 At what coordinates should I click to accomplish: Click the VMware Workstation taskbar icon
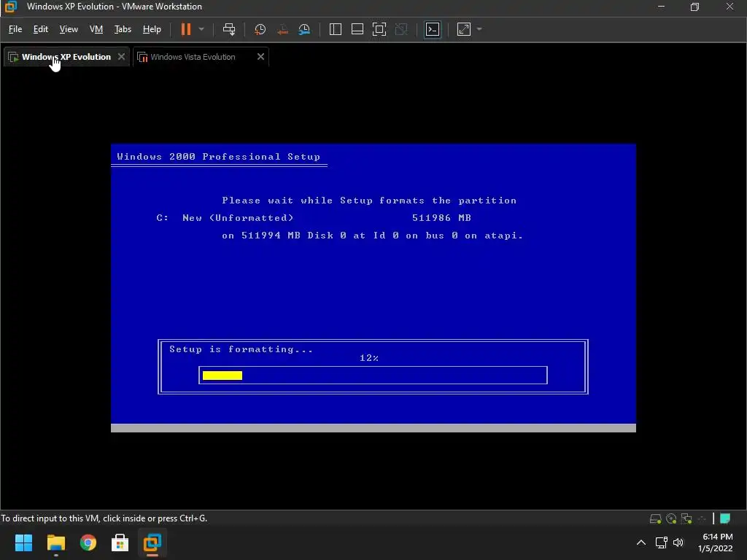point(152,542)
